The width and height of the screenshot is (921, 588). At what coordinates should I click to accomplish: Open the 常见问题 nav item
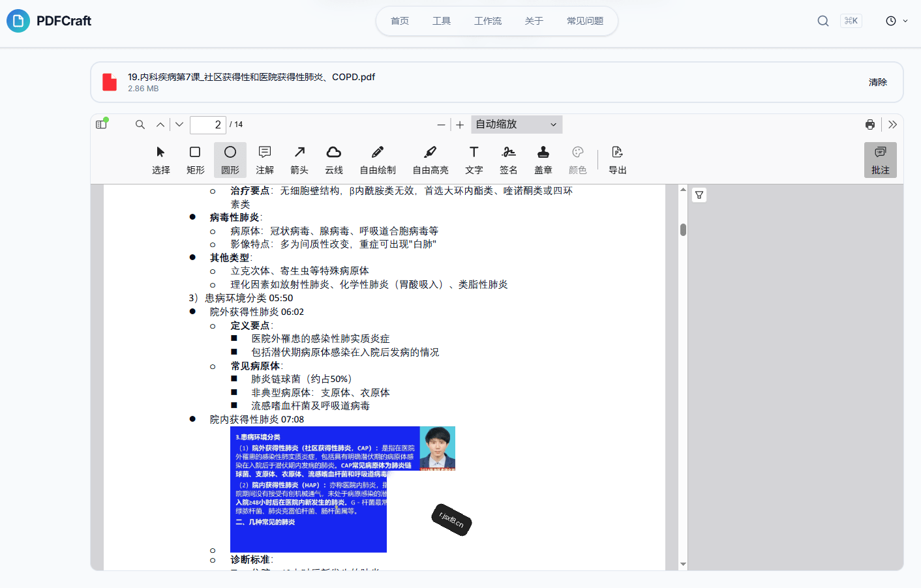click(x=585, y=21)
